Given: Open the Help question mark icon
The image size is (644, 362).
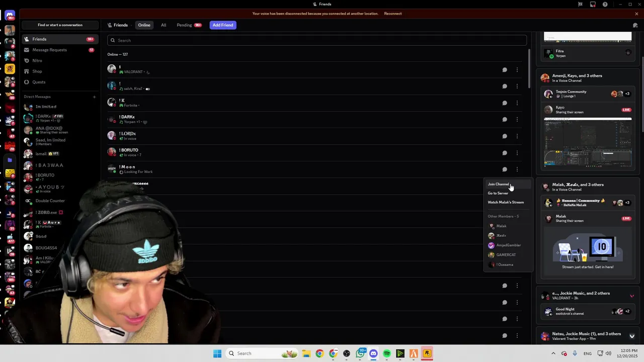Looking at the screenshot, I should [605, 4].
